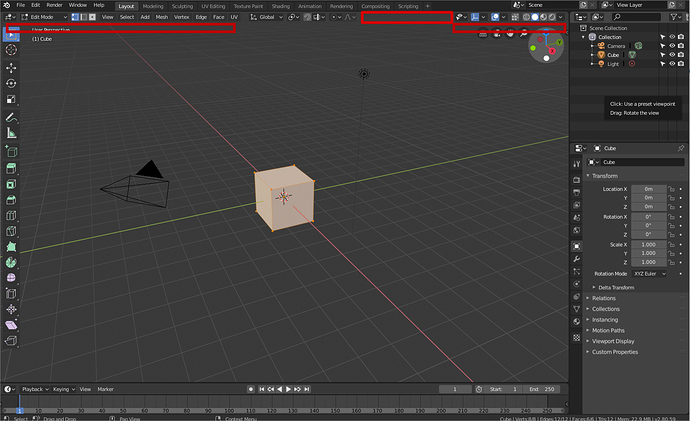Select the Shrink/Fatten tool

coord(11,309)
